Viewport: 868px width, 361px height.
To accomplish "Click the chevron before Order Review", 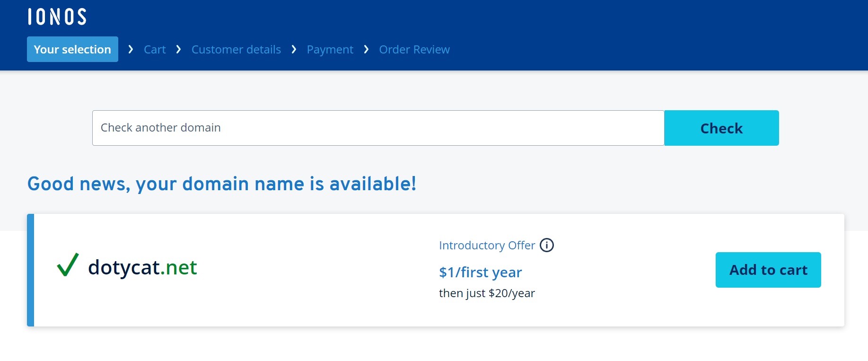I will pyautogui.click(x=366, y=49).
